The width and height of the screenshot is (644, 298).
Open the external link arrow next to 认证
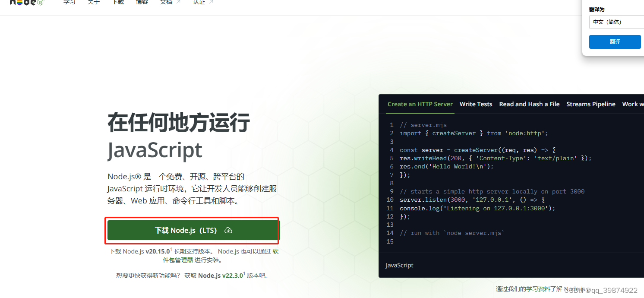[x=210, y=1]
